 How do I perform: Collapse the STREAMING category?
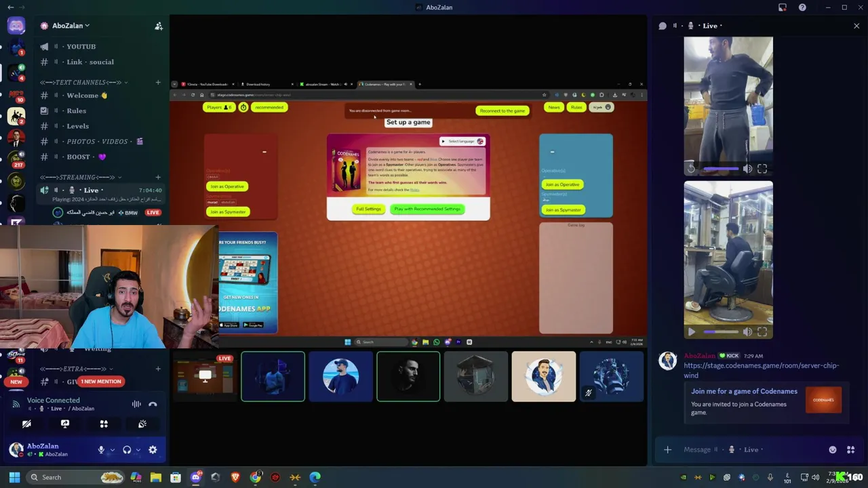[80, 177]
